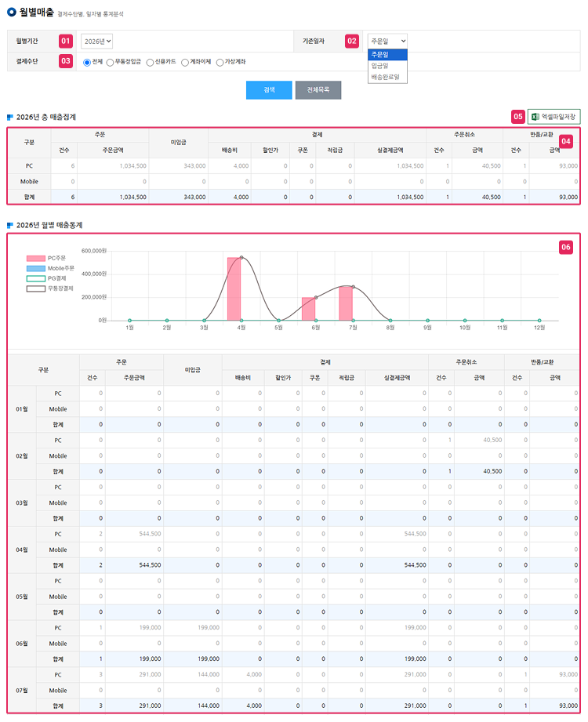Click the Mobile row label in summary table

29,181
